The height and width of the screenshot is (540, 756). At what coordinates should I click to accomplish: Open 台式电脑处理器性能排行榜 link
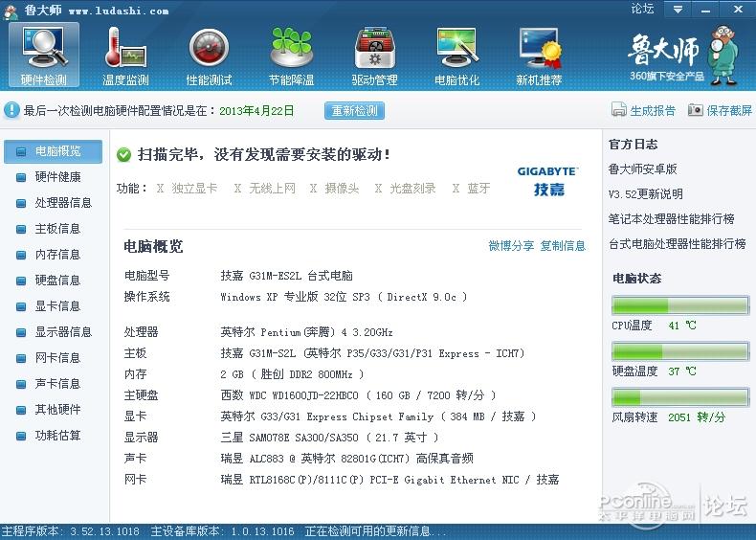pos(677,244)
